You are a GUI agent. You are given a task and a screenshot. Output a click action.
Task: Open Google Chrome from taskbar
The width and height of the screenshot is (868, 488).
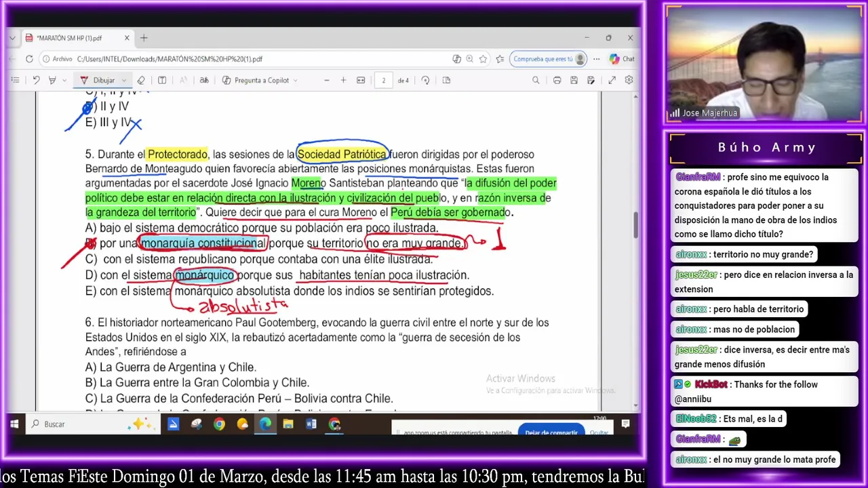(219, 424)
